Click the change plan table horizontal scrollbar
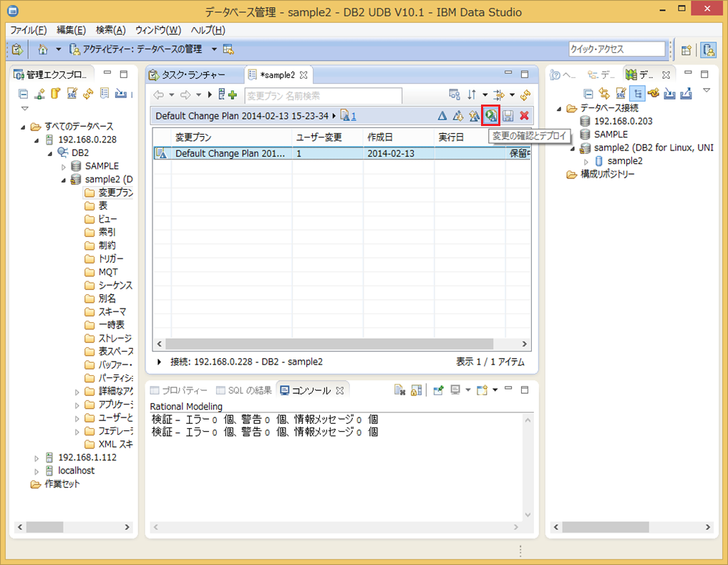The image size is (728, 565). tap(329, 344)
